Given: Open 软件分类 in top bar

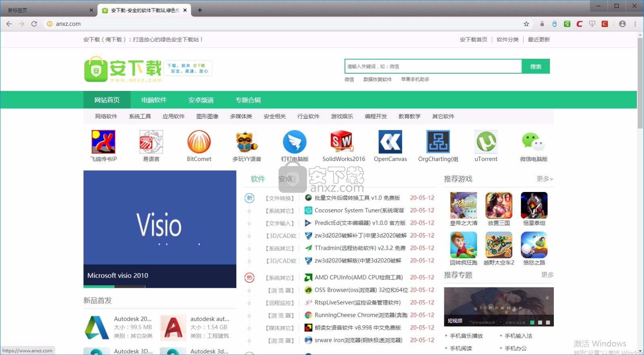Looking at the screenshot, I should (x=508, y=39).
